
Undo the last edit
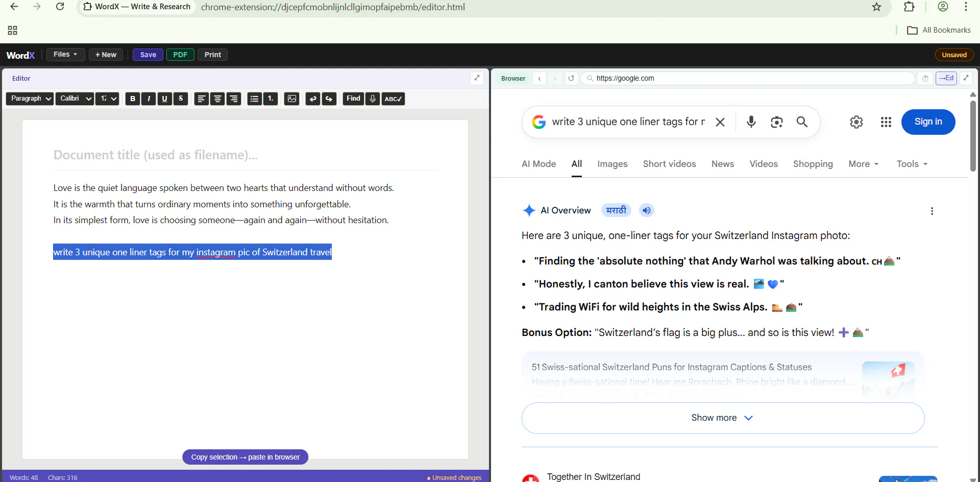tap(313, 99)
